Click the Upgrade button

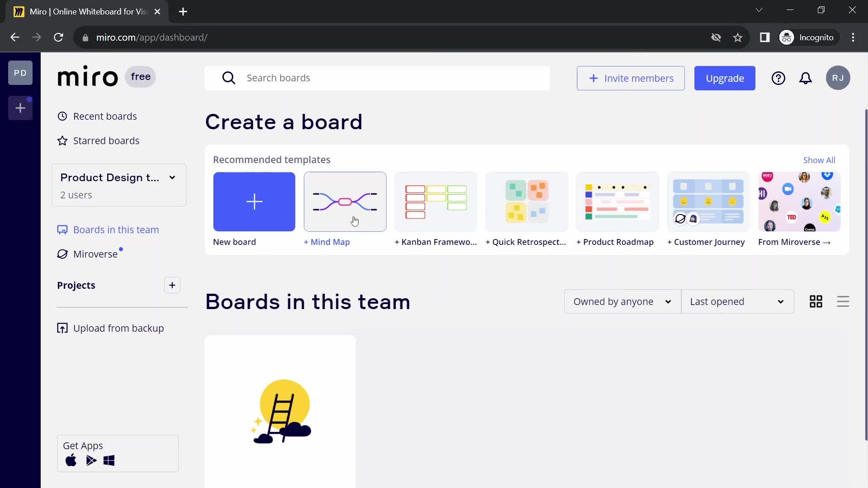(x=725, y=78)
